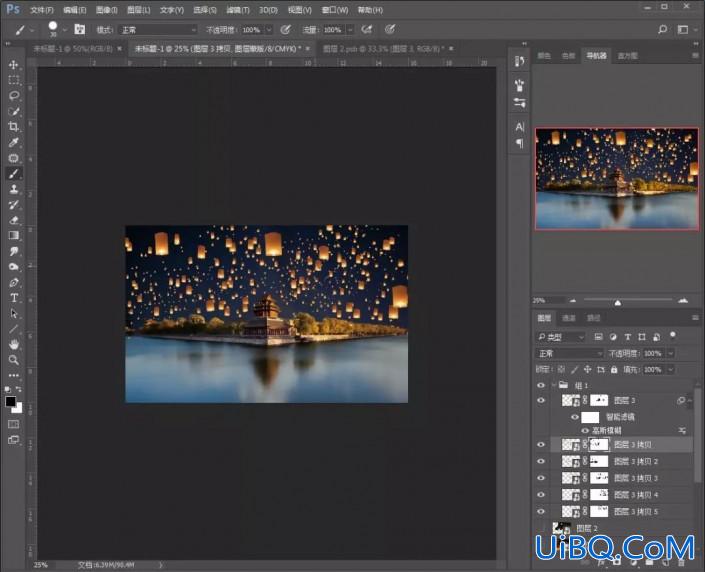Open the 文件(F) menu
This screenshot has height=572, width=705.
(41, 9)
